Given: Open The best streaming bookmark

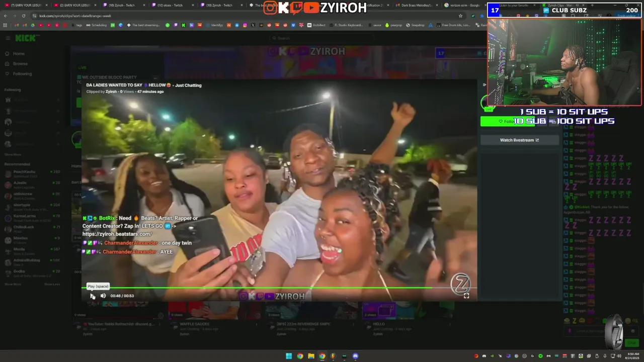Looking at the screenshot, I should pyautogui.click(x=143, y=25).
